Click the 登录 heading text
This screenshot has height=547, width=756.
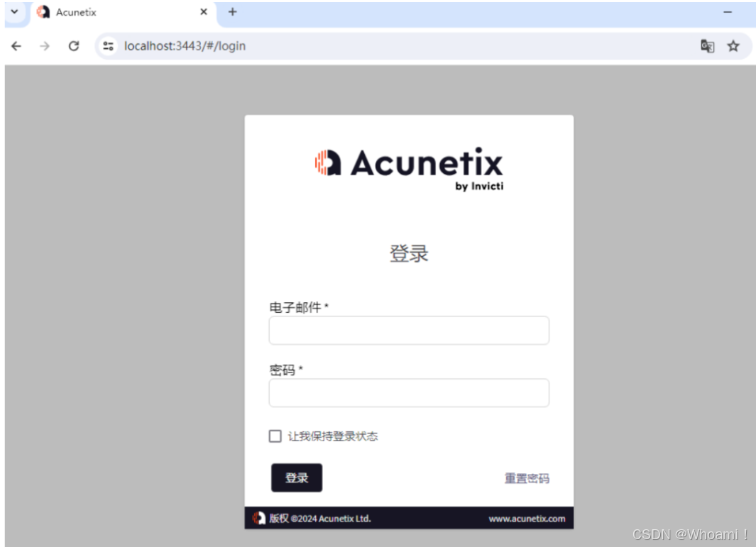click(x=409, y=253)
